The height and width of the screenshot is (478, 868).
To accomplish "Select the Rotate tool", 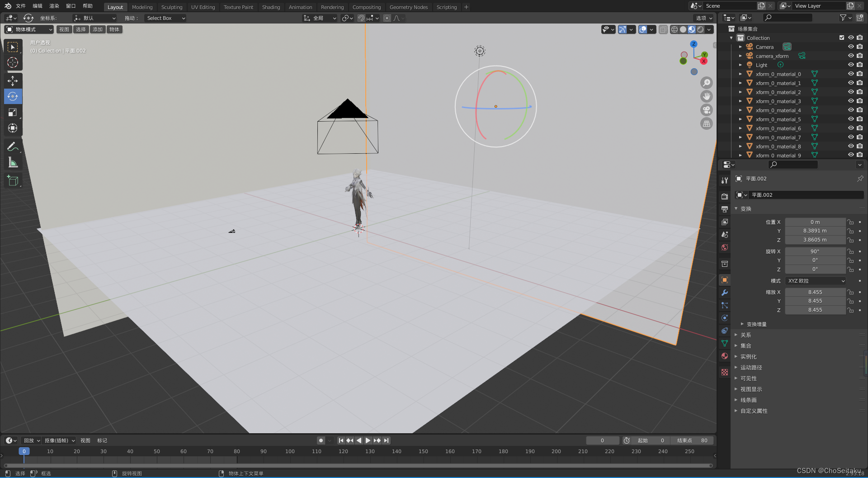I will click(x=13, y=96).
